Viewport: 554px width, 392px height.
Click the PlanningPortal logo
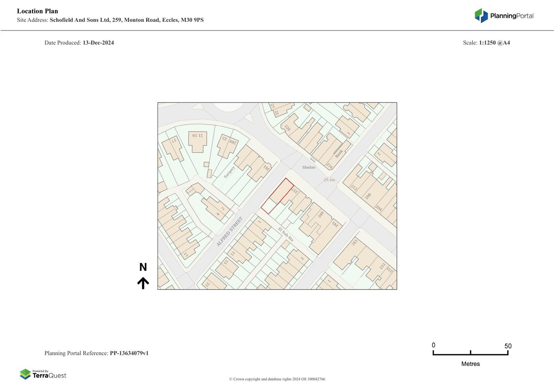pos(504,16)
